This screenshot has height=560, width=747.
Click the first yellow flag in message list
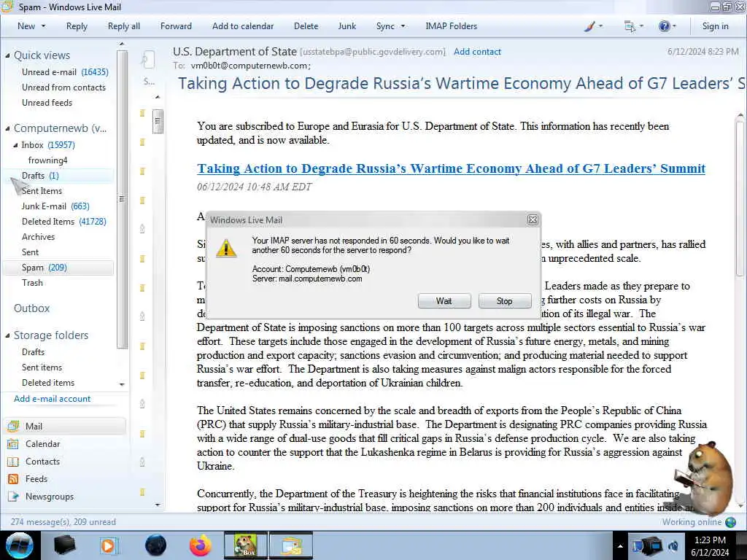pyautogui.click(x=142, y=113)
